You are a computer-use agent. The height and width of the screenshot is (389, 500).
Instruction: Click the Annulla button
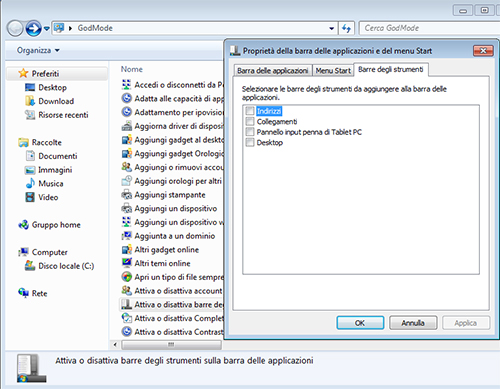pos(413,323)
